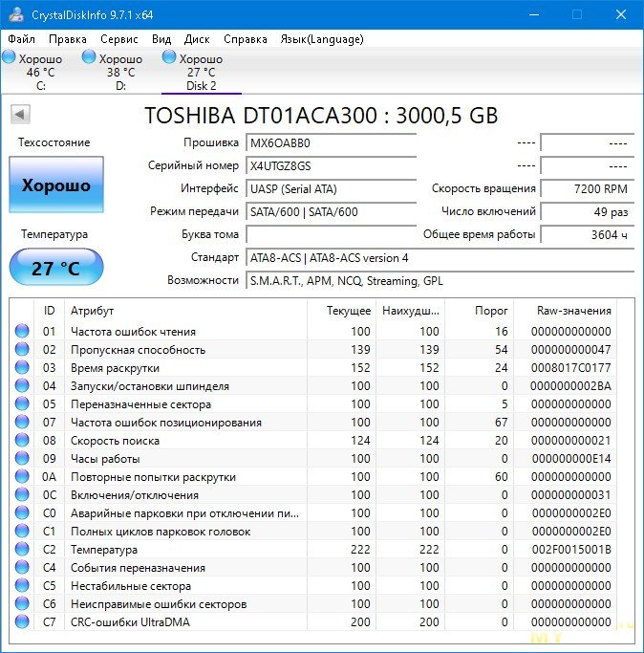Click the Хорошо health status button

(x=56, y=185)
